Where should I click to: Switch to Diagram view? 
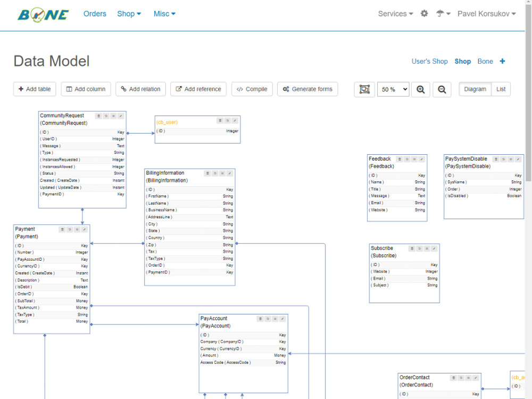coord(475,89)
